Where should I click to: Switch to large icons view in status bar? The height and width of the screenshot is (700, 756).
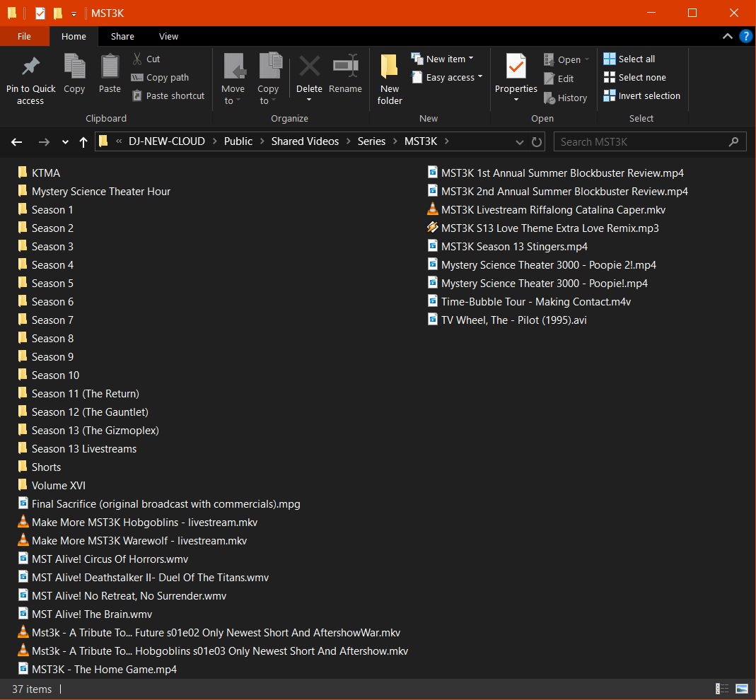(742, 689)
